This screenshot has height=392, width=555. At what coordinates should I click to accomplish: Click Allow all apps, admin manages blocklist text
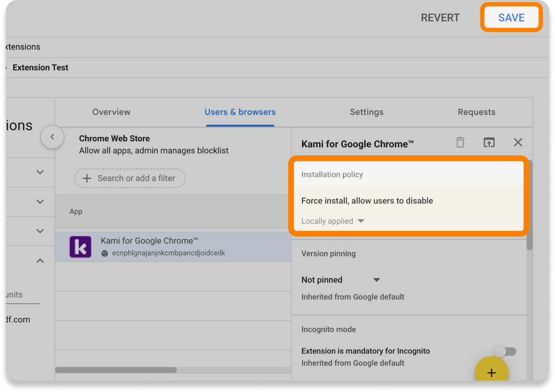pyautogui.click(x=154, y=151)
